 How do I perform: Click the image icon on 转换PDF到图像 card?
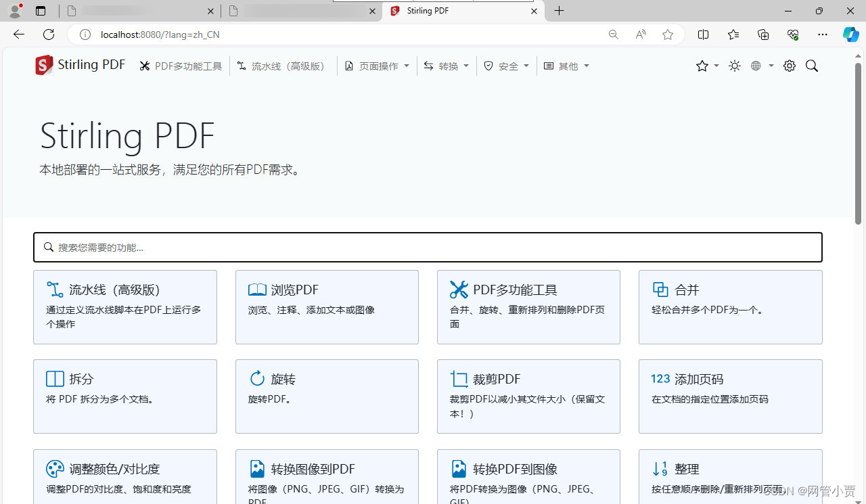[459, 469]
